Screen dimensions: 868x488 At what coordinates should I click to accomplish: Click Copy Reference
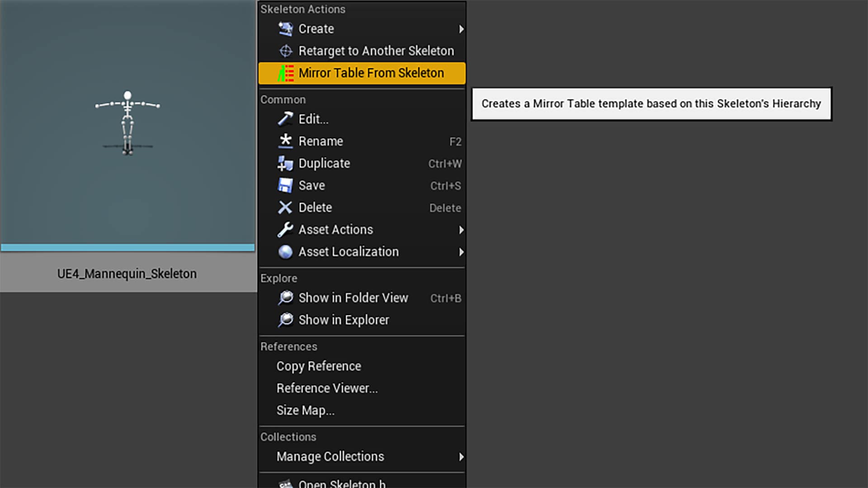tap(318, 366)
